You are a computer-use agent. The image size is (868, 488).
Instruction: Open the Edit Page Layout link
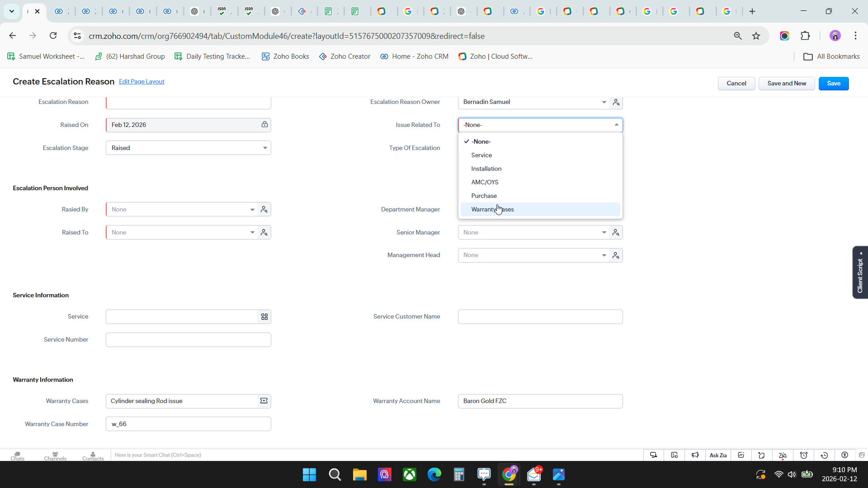142,81
